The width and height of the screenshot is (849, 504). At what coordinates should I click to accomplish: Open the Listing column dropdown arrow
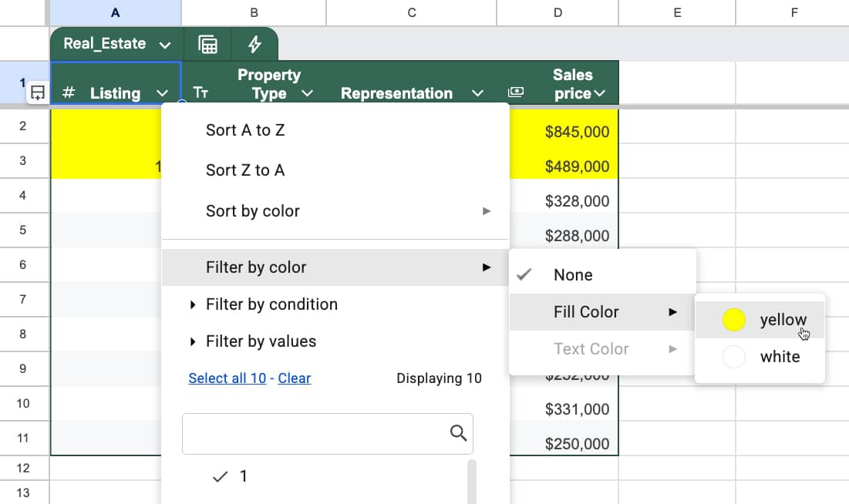(162, 93)
